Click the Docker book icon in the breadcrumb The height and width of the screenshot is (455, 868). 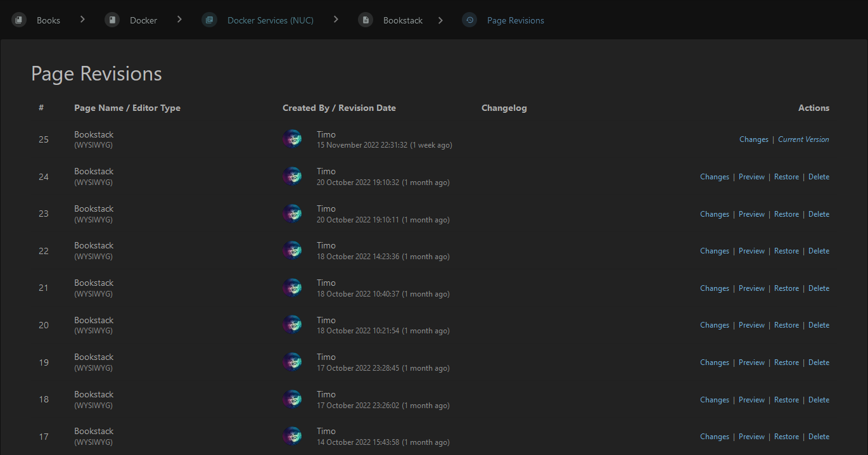tap(112, 20)
